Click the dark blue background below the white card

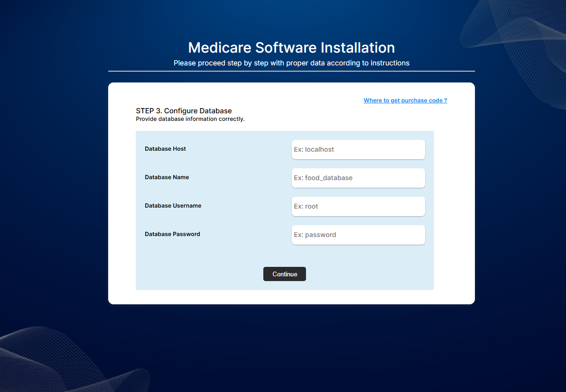(291, 346)
